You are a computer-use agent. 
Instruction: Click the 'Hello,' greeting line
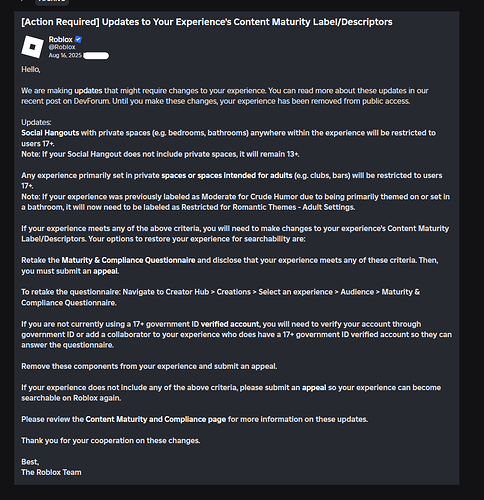click(x=31, y=69)
